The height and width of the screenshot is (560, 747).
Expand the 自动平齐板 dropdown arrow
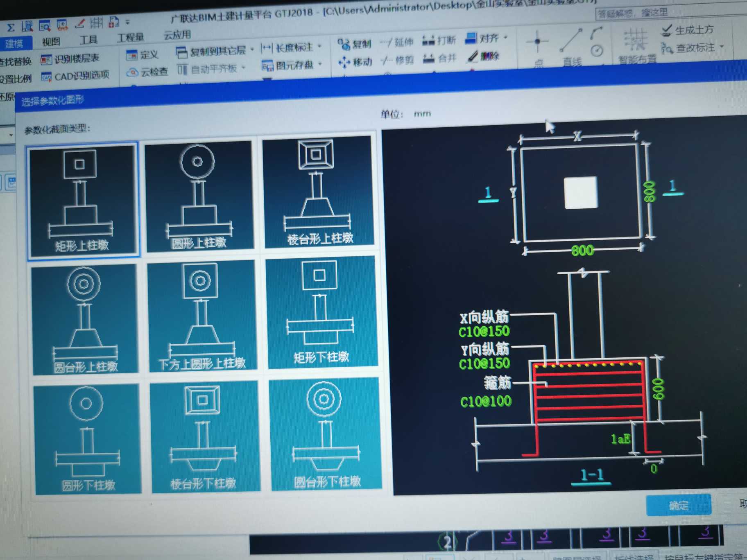coord(244,68)
